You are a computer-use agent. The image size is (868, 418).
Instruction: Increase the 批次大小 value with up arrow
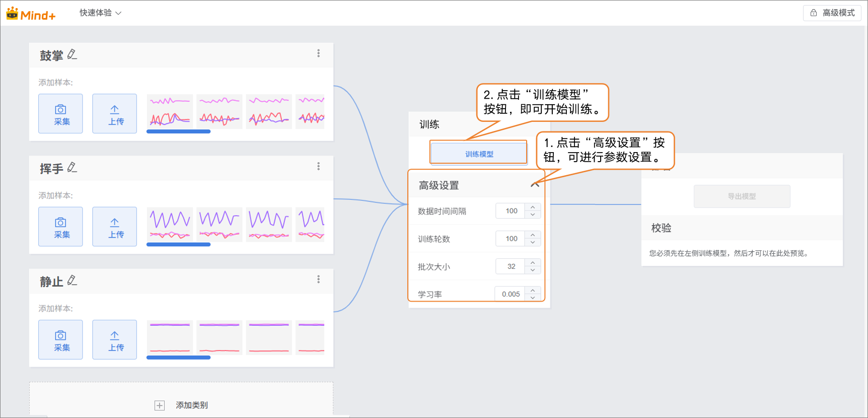click(533, 262)
